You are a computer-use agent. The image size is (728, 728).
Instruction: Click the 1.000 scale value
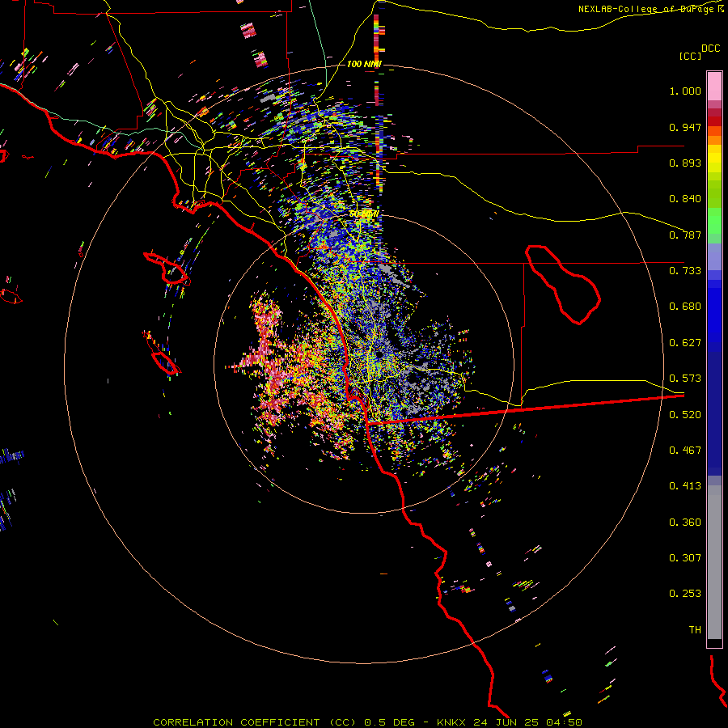[685, 91]
